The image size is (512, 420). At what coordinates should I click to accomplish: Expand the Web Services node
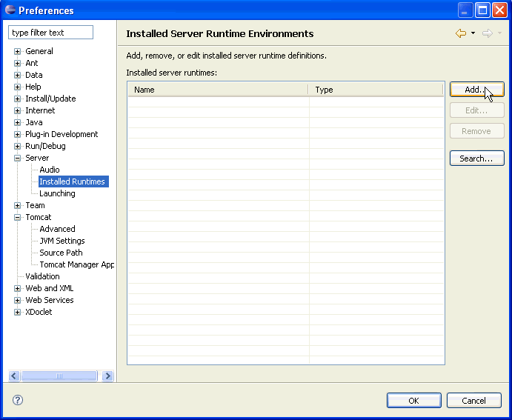18,301
